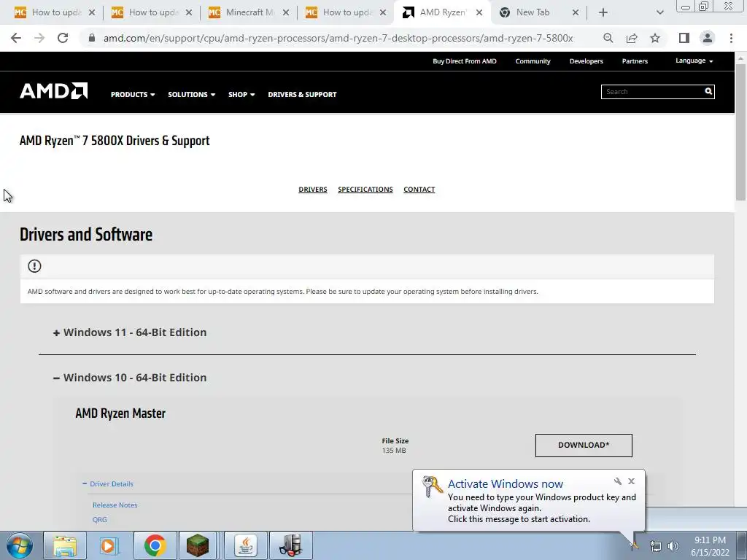Open a new tab with plus button
The height and width of the screenshot is (560, 747).
point(603,13)
